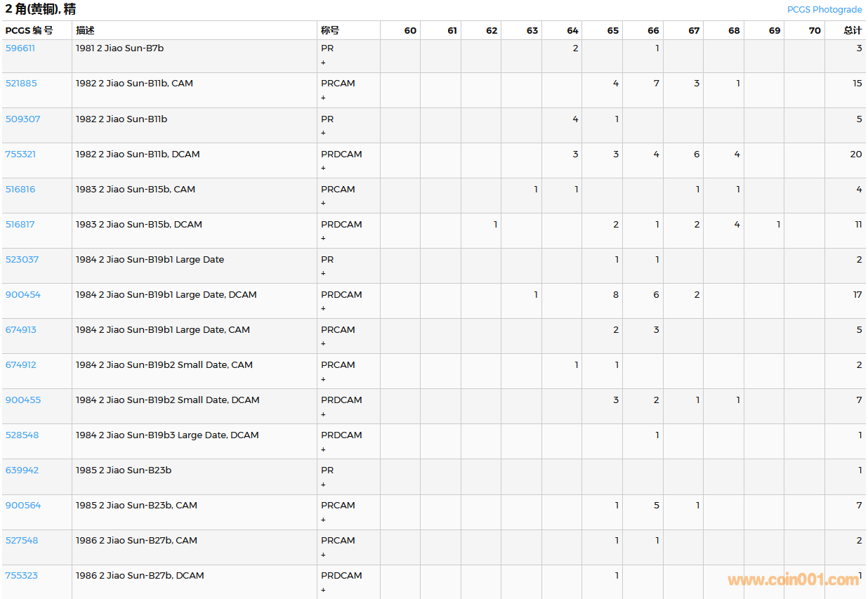Open coin entry 639942
Screen dimensions: 868x599
(x=22, y=470)
